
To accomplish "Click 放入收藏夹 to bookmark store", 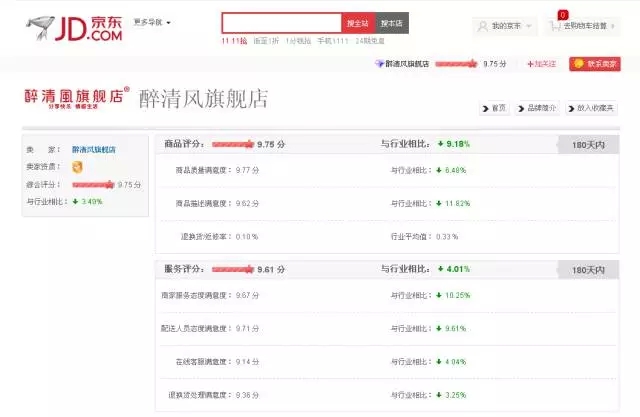I will pyautogui.click(x=591, y=108).
